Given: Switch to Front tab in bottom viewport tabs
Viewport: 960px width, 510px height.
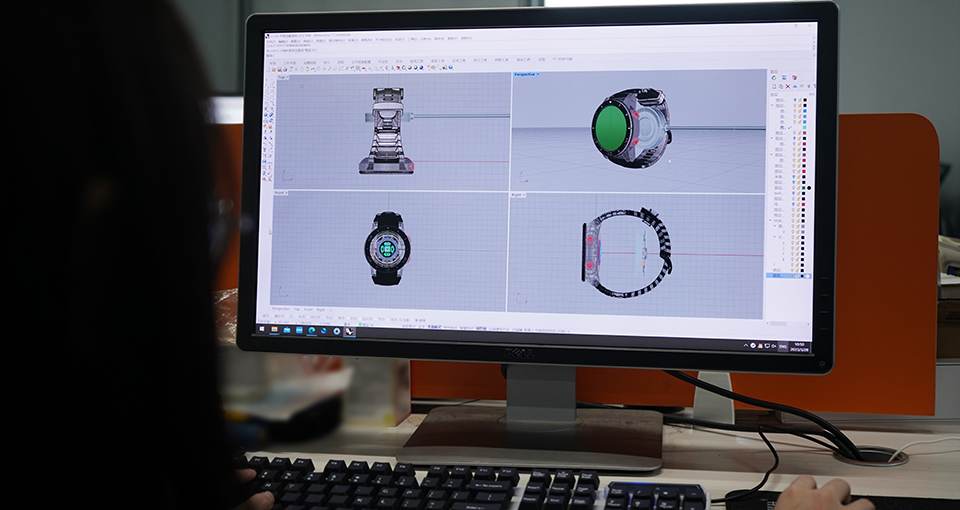Looking at the screenshot, I should click(308, 309).
